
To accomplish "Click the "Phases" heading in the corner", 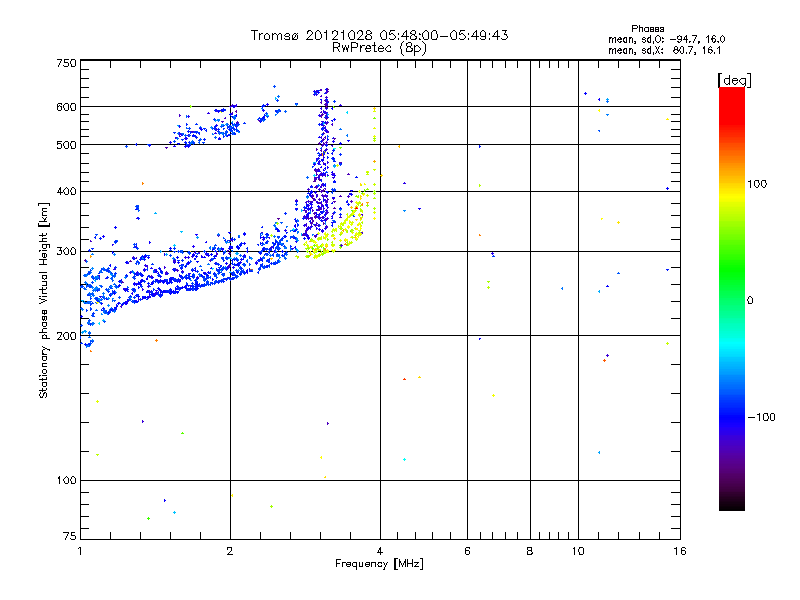I will (x=647, y=29).
